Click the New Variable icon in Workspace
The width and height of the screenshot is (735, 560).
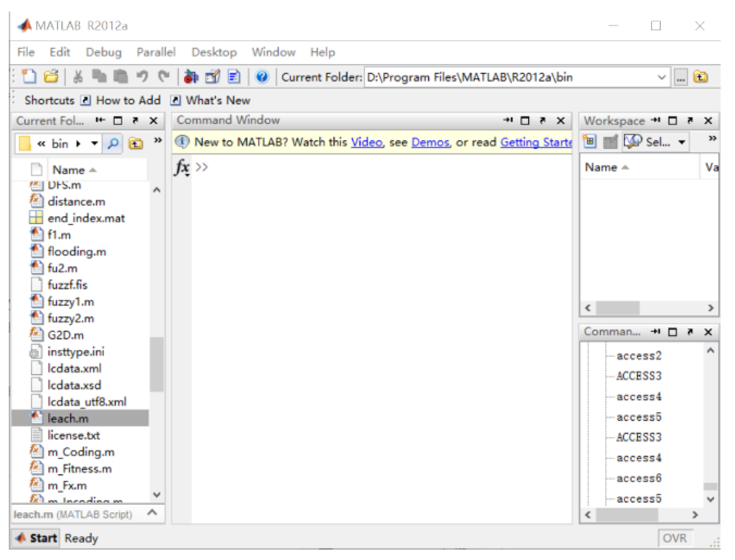(589, 142)
